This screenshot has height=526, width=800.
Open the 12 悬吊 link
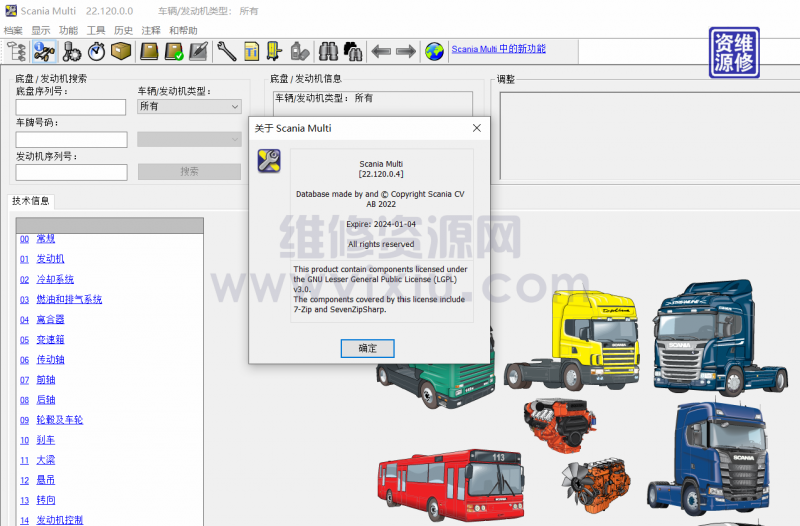point(37,480)
